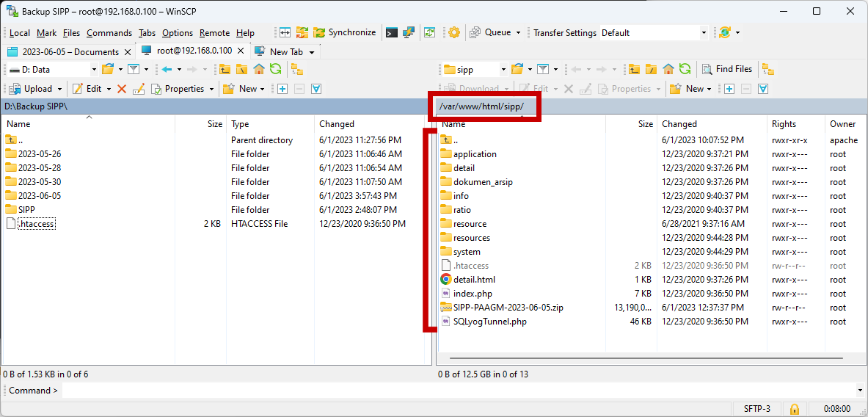Image resolution: width=868 pixels, height=417 pixels.
Task: Open the Commands menu
Action: (109, 33)
